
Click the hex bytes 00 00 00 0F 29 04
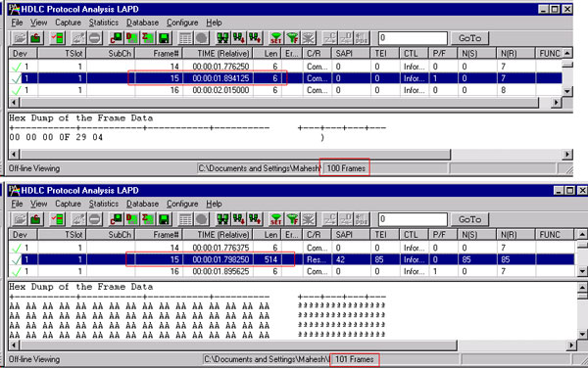[x=56, y=137]
